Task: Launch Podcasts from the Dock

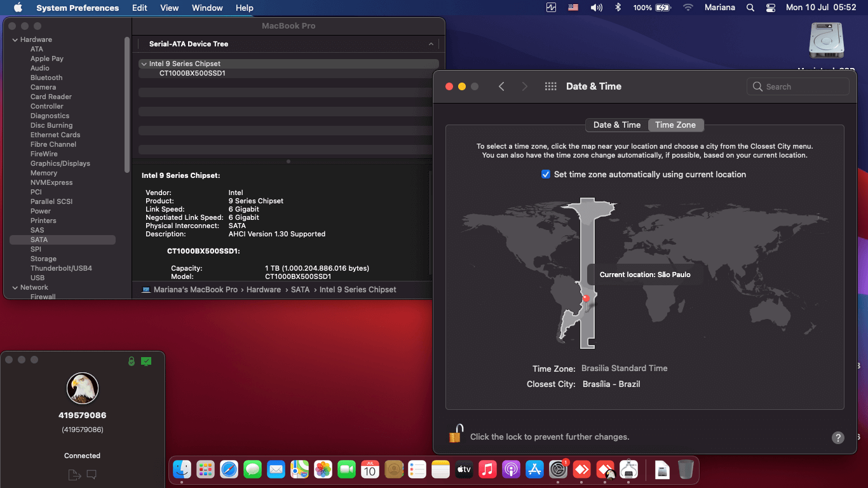Action: 511,470
